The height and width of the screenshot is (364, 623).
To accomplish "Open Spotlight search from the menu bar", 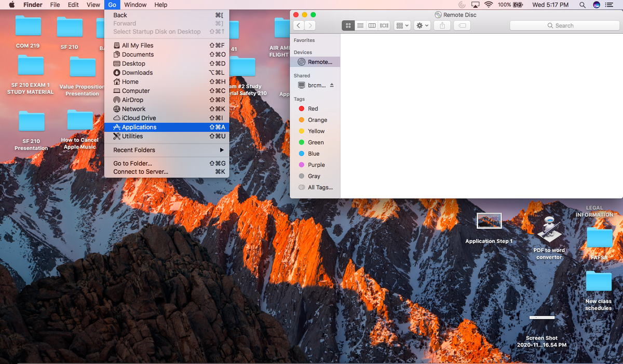I will tap(582, 5).
